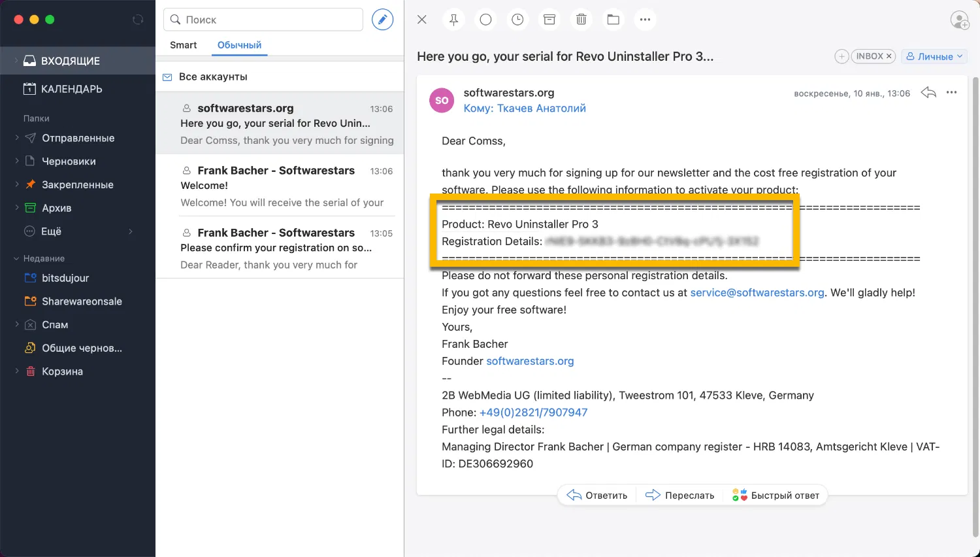Open the Личные category dropdown

pyautogui.click(x=934, y=57)
